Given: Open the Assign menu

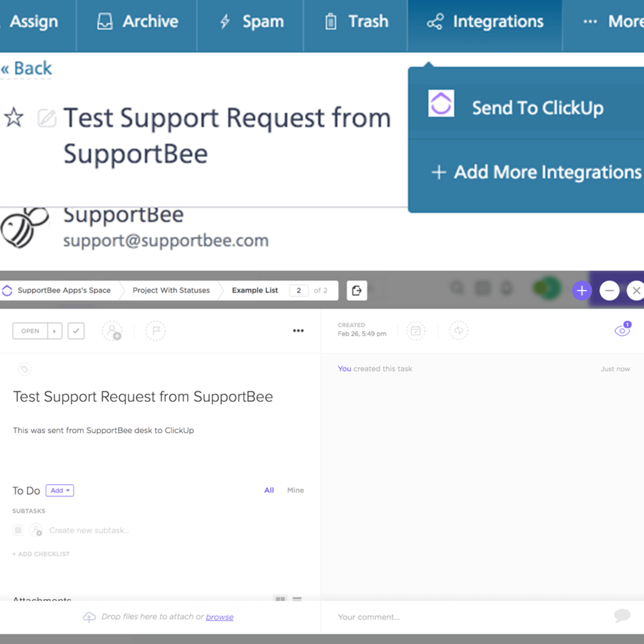Looking at the screenshot, I should (34, 21).
